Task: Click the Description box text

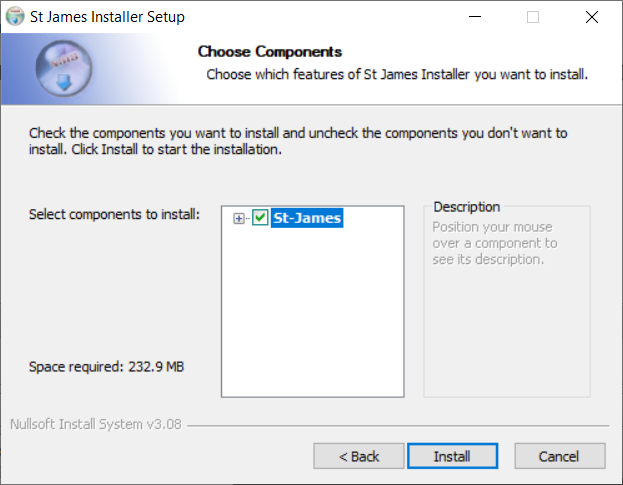Action: [494, 243]
